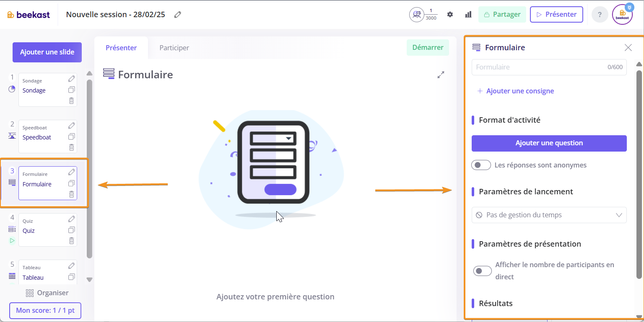
Task: Switch to the Participer tab
Action: tap(174, 48)
